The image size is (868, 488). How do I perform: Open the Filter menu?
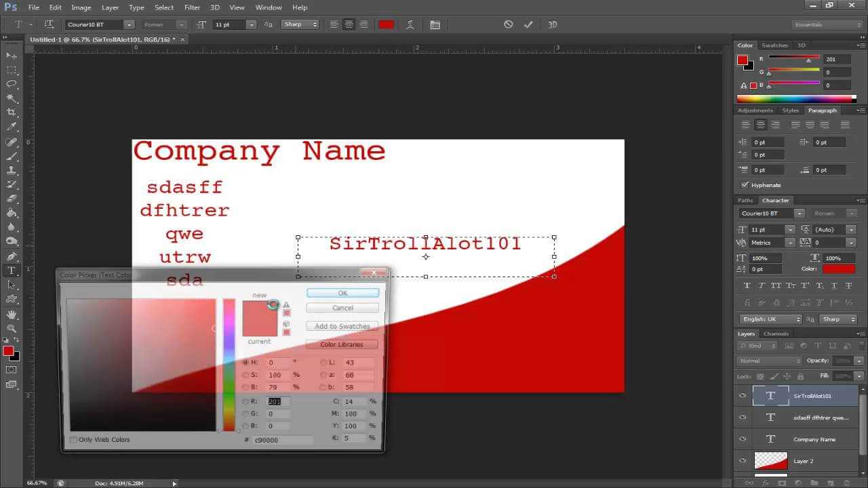click(x=192, y=7)
